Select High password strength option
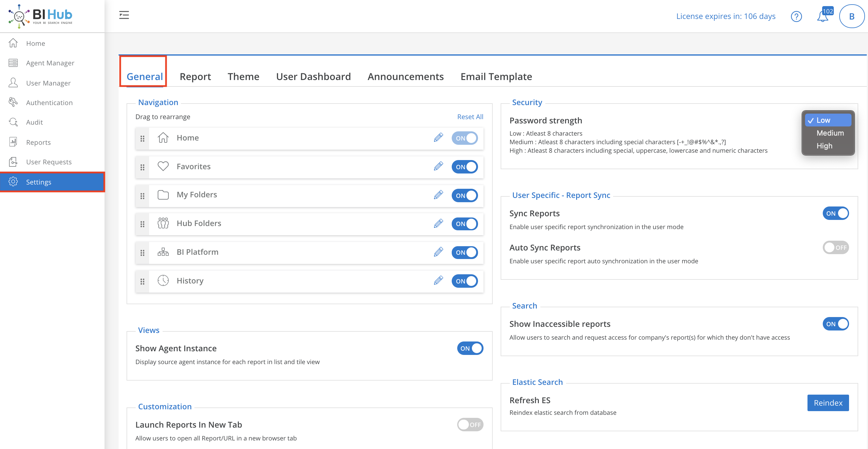 pos(826,145)
